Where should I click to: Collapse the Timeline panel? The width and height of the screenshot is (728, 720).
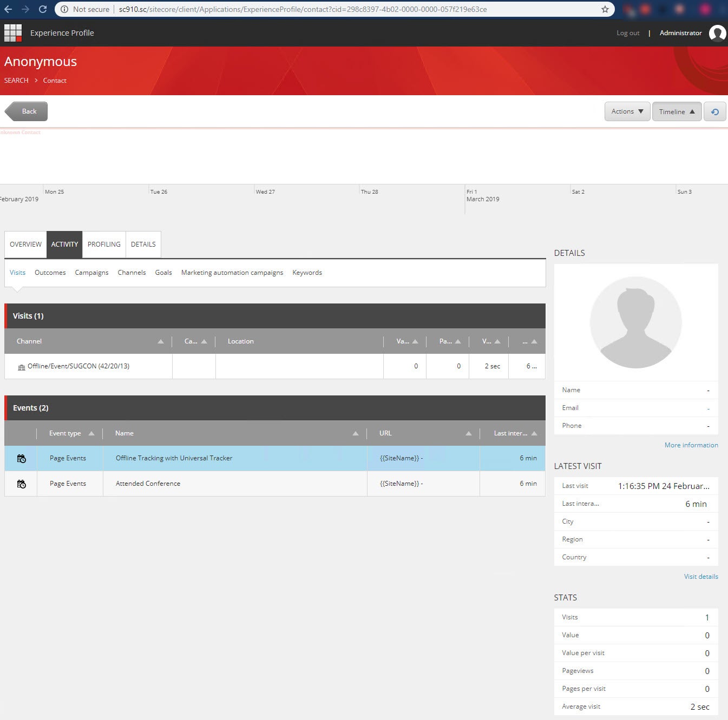[x=676, y=111]
